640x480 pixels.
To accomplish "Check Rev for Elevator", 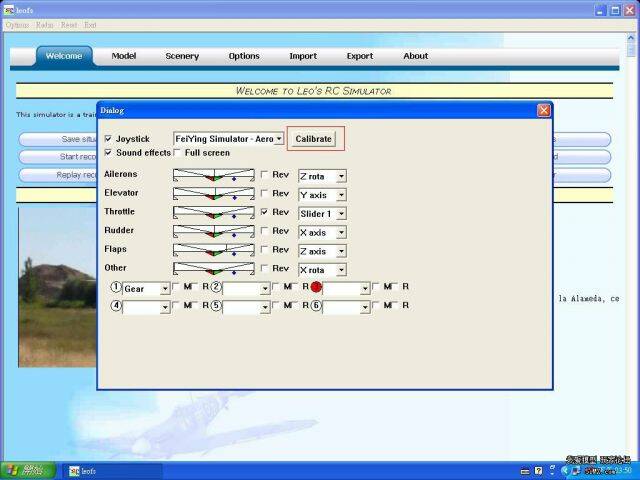I will [264, 193].
